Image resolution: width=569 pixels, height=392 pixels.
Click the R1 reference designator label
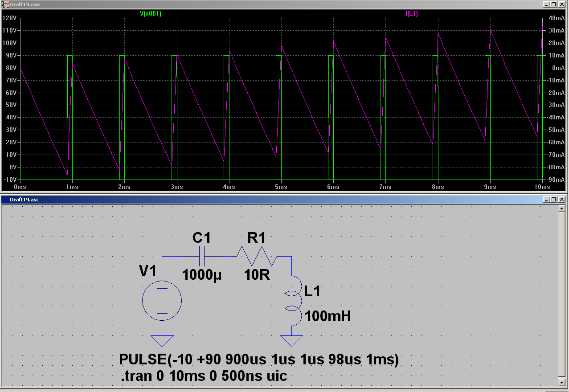click(256, 238)
